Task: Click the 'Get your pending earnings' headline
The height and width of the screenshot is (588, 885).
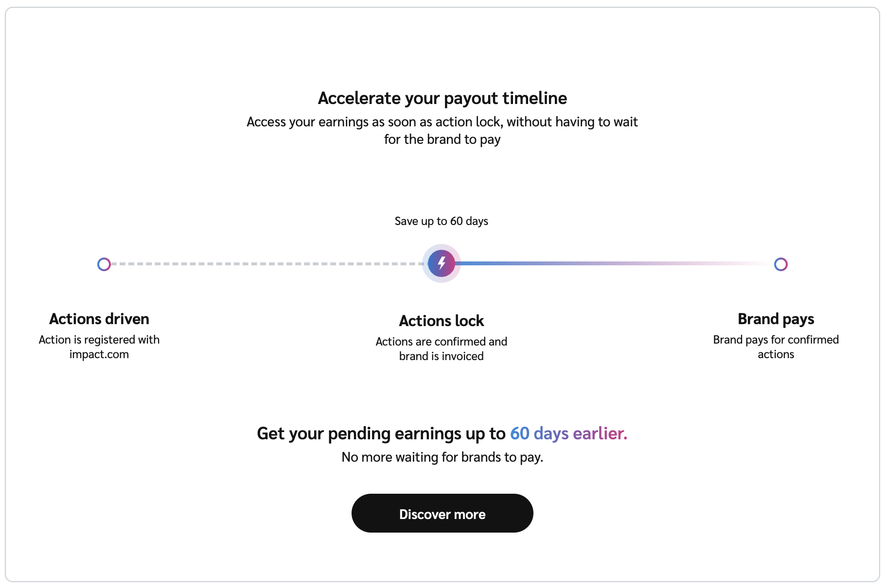Action: pos(381,433)
